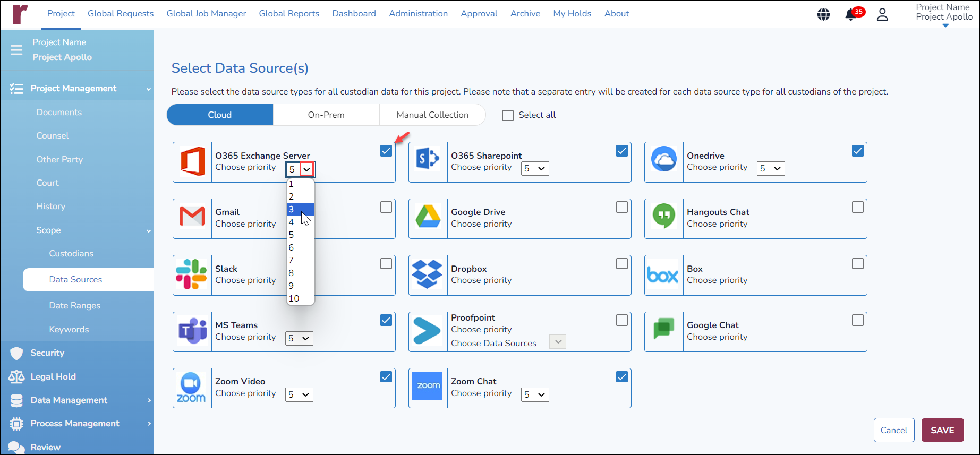Open Onedrive priority dropdown
The width and height of the screenshot is (980, 455).
(x=771, y=169)
